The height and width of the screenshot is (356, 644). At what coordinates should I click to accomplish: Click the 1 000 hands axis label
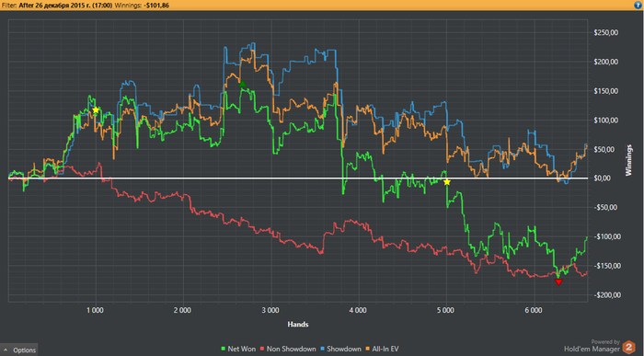[95, 310]
